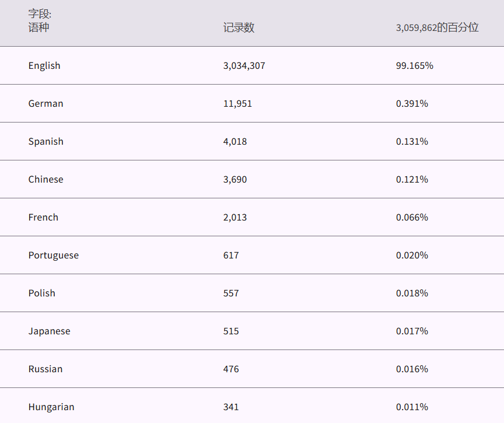This screenshot has width=504, height=423.
Task: Select the German language entry
Action: coord(45,104)
